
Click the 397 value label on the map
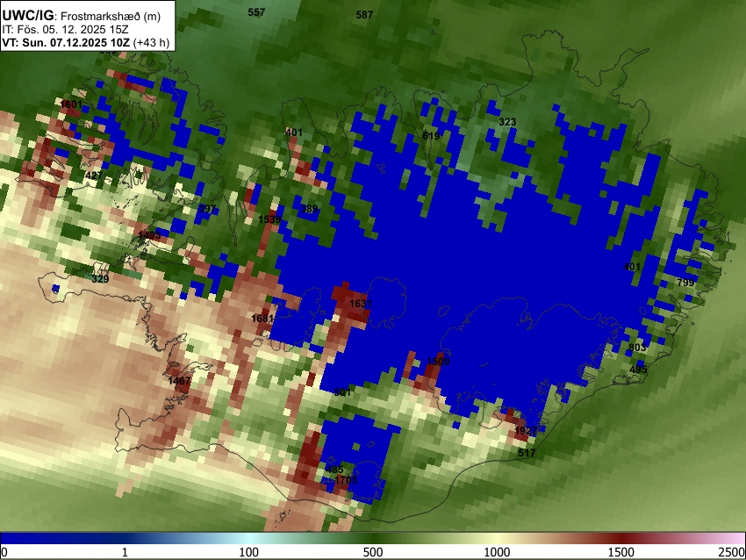(x=207, y=210)
